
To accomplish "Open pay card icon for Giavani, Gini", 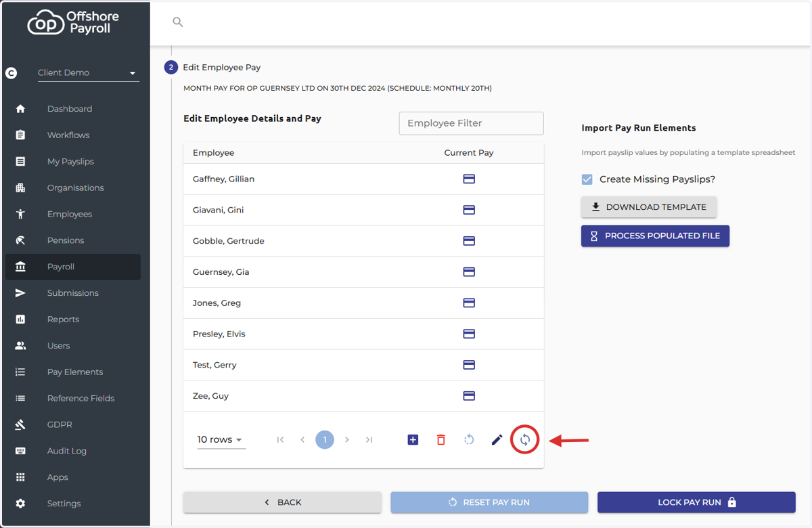I will pos(468,210).
